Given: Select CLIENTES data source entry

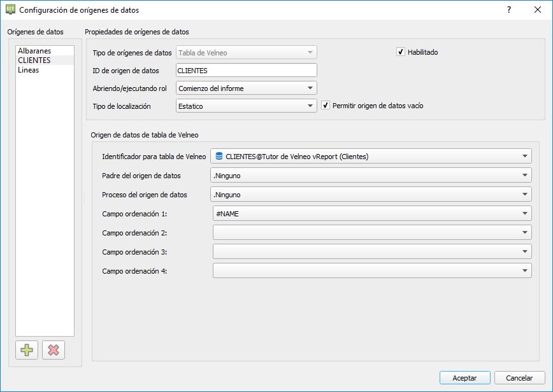Looking at the screenshot, I should click(x=34, y=60).
